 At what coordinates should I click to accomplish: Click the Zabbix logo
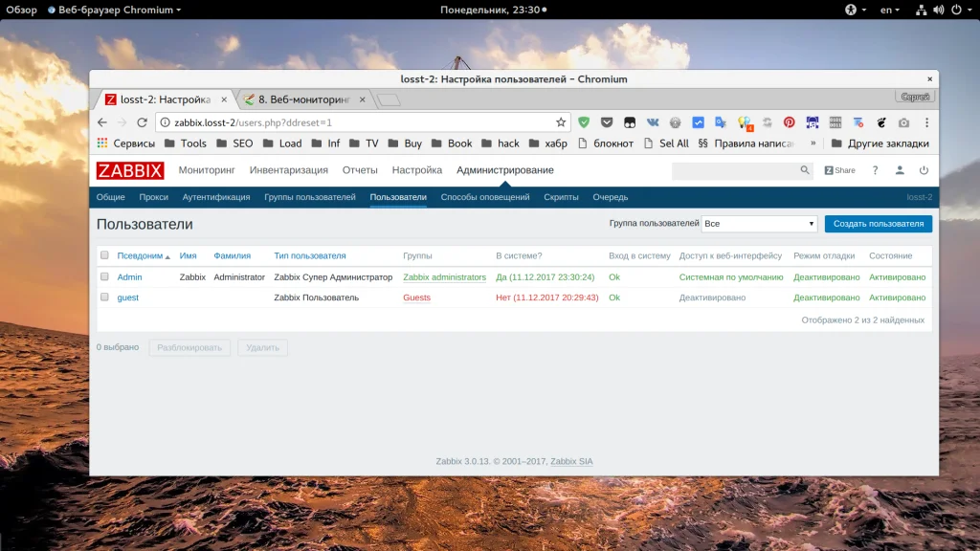[x=130, y=170]
